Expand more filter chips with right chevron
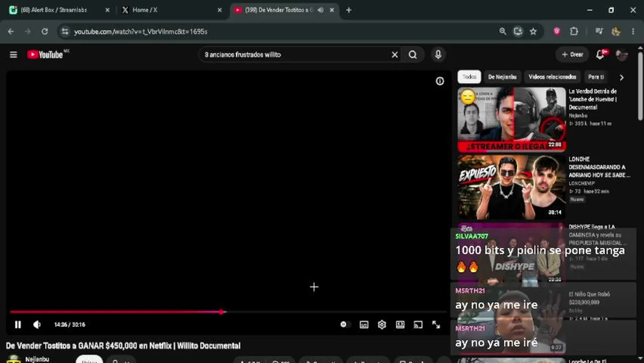The image size is (644, 363). click(x=621, y=77)
